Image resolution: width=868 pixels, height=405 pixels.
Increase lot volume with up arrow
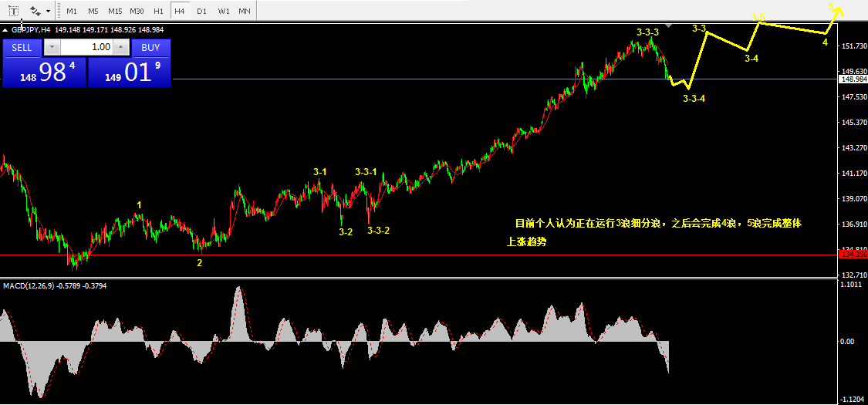[122, 48]
